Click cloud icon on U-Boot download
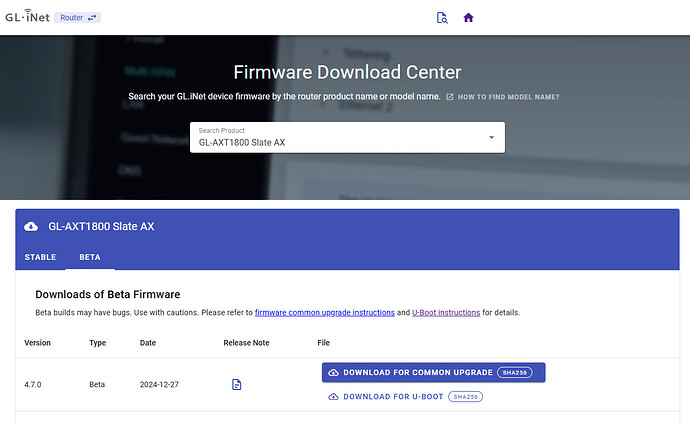This screenshot has width=690, height=424. click(x=334, y=397)
